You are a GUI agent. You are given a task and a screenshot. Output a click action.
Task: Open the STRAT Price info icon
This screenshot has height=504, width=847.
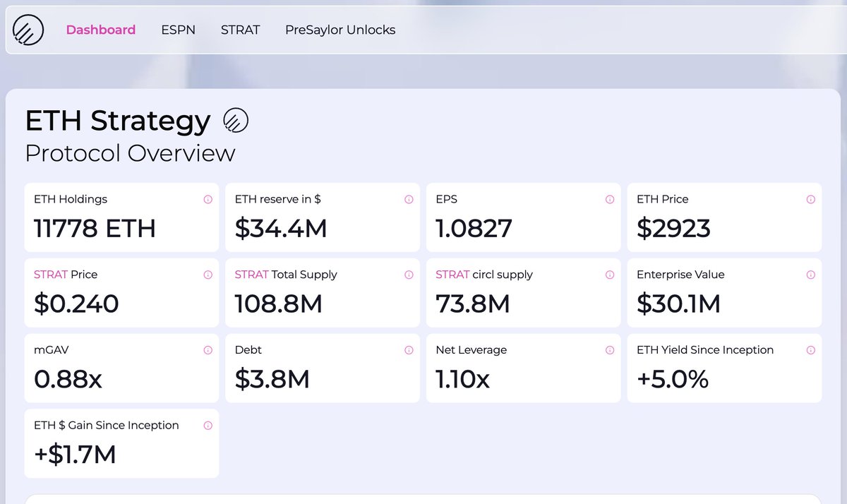point(208,275)
